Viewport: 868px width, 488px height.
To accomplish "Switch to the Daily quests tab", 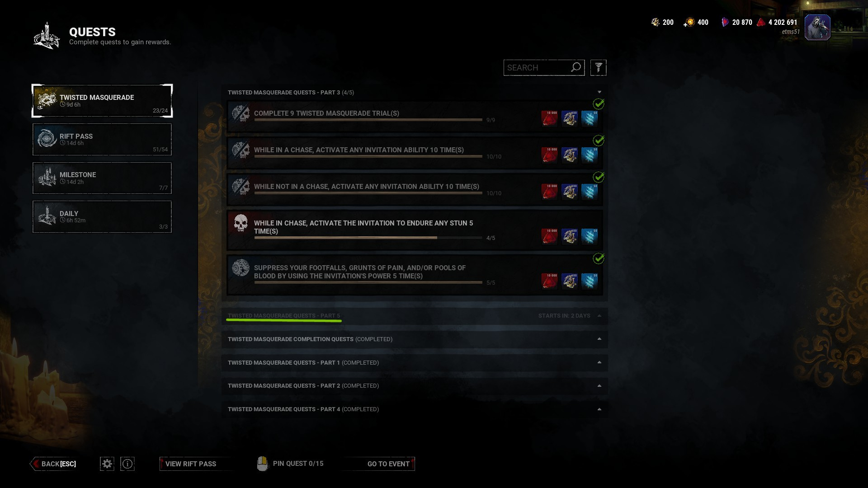I will 102,217.
